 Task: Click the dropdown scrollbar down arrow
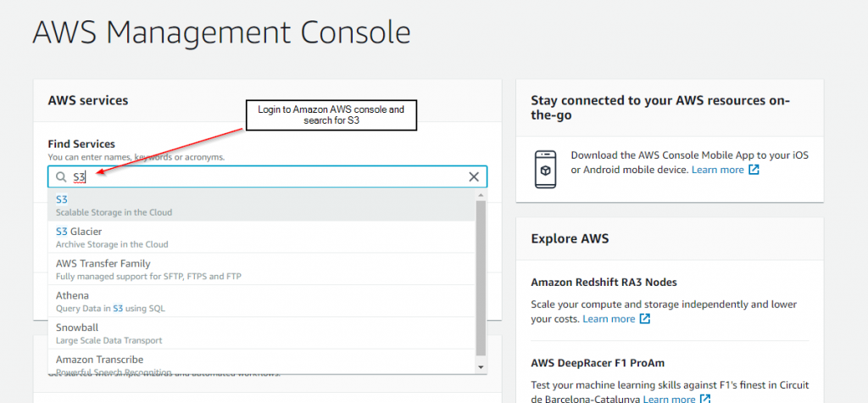click(481, 367)
